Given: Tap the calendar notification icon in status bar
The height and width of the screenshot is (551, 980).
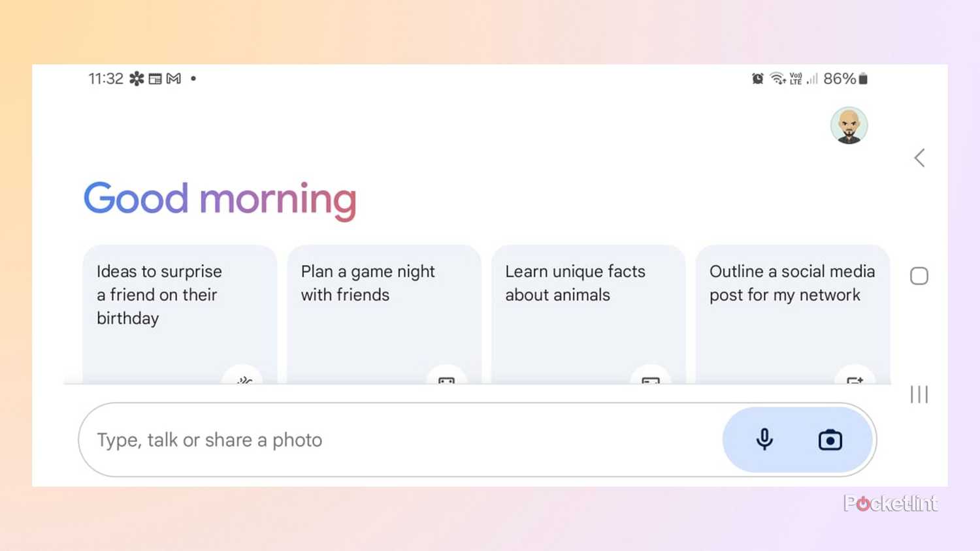Looking at the screenshot, I should (155, 79).
